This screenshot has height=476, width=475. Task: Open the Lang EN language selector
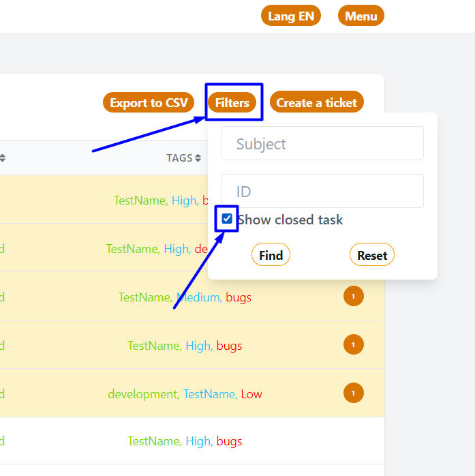(290, 16)
